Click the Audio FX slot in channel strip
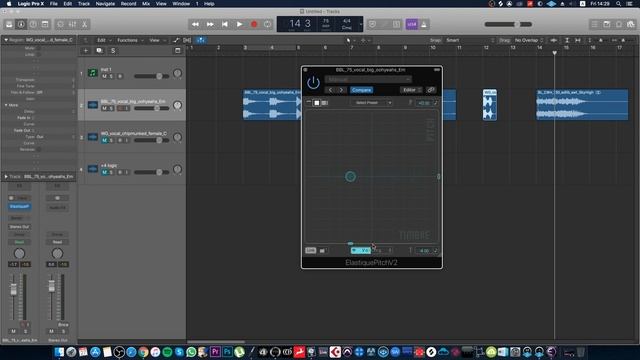This screenshot has width=640, height=360. 57,207
